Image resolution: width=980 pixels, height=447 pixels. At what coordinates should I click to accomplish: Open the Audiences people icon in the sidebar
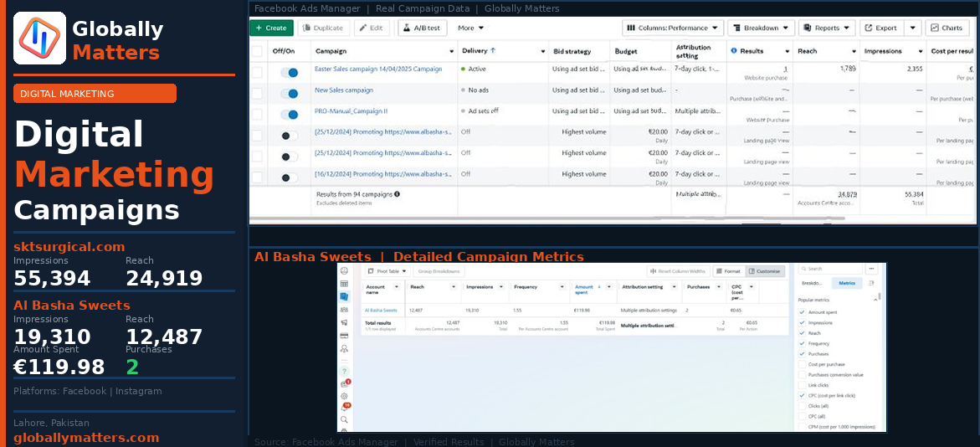coord(344,310)
